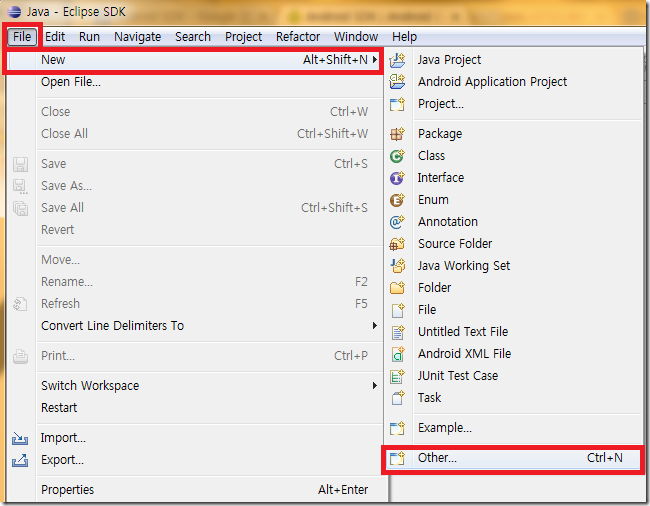
Task: Click the new File icon
Action: point(398,310)
